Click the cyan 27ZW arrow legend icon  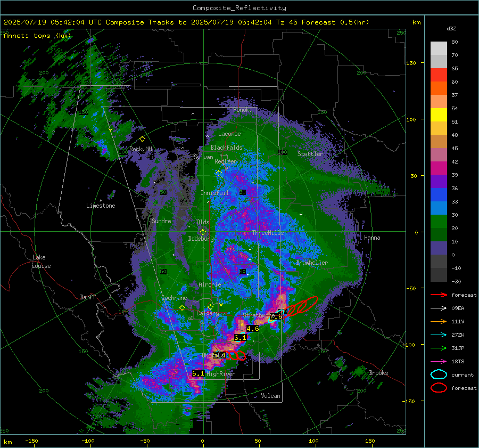click(x=439, y=335)
